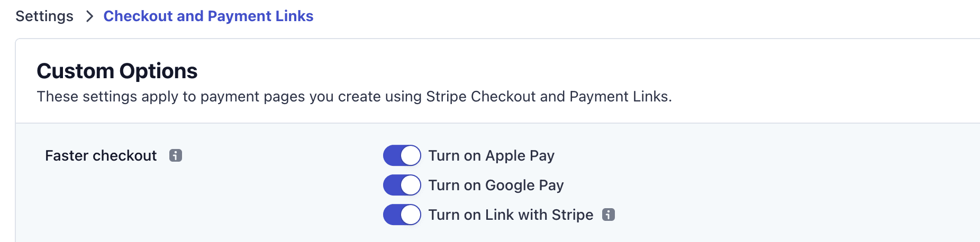Click the white knob of Link with Stripe switch

(411, 215)
